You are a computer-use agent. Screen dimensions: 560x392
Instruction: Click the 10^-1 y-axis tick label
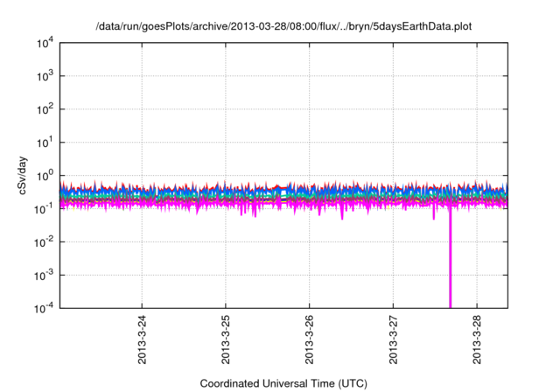[x=44, y=209]
